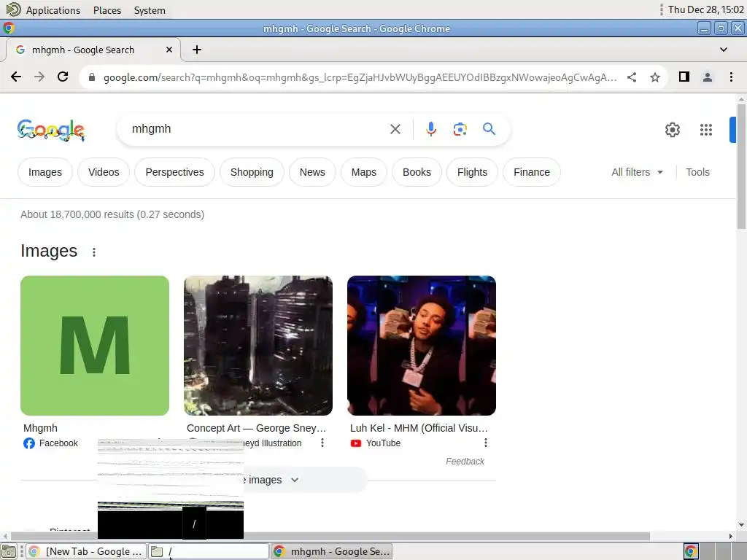Open the Mhgmh Facebook result title
The height and width of the screenshot is (560, 747).
tap(40, 428)
